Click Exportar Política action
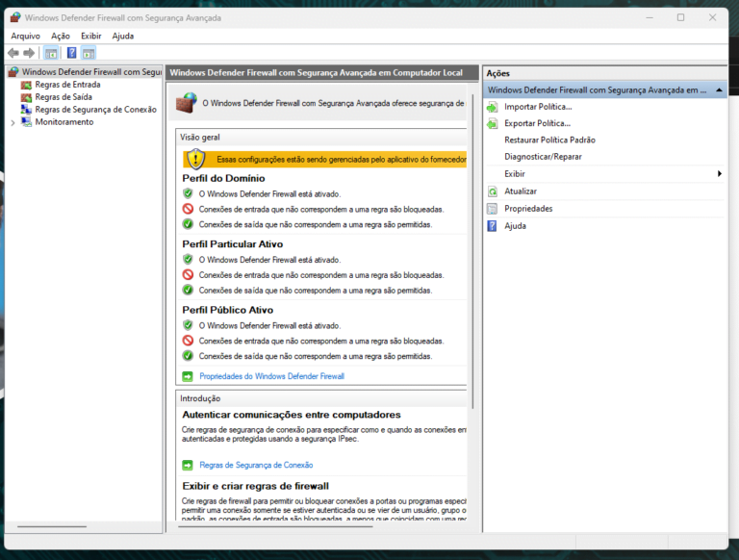 tap(537, 123)
